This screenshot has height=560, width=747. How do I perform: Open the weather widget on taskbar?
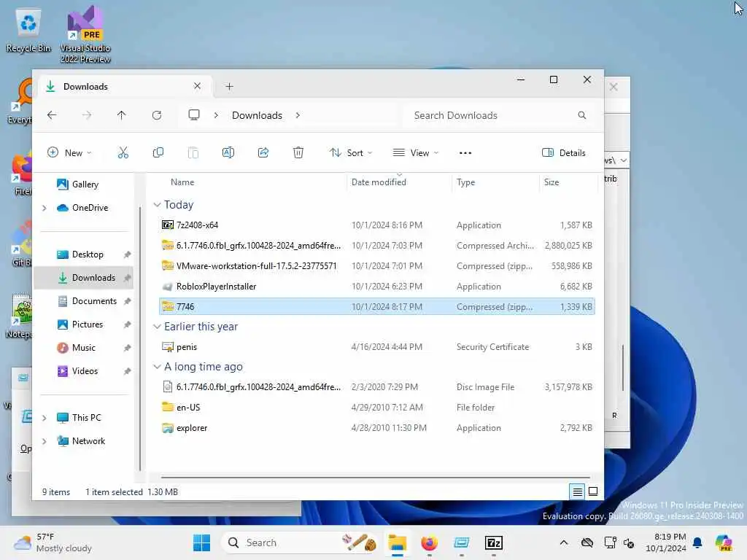53,542
